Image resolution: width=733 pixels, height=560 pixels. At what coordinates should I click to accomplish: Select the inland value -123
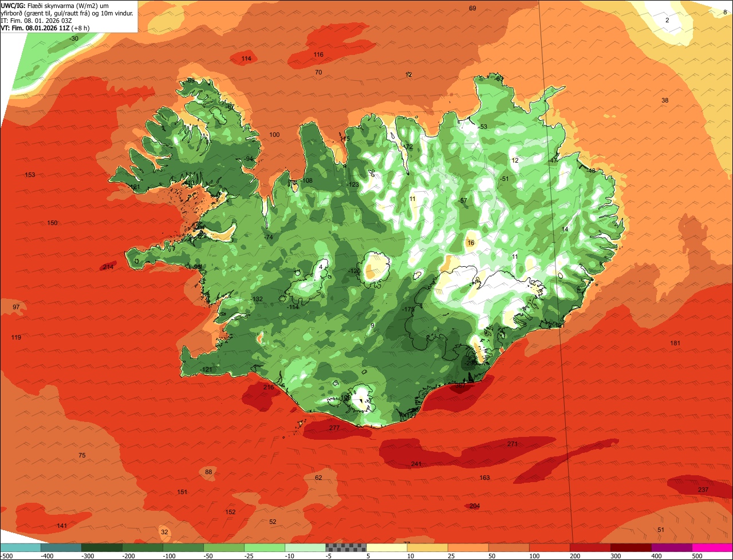(353, 185)
